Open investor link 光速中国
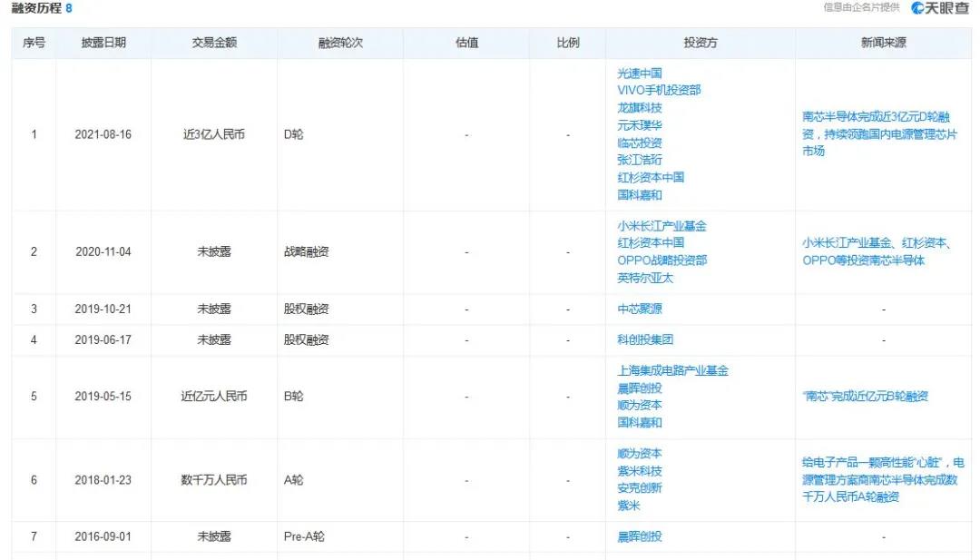The image size is (980, 560). tap(640, 74)
